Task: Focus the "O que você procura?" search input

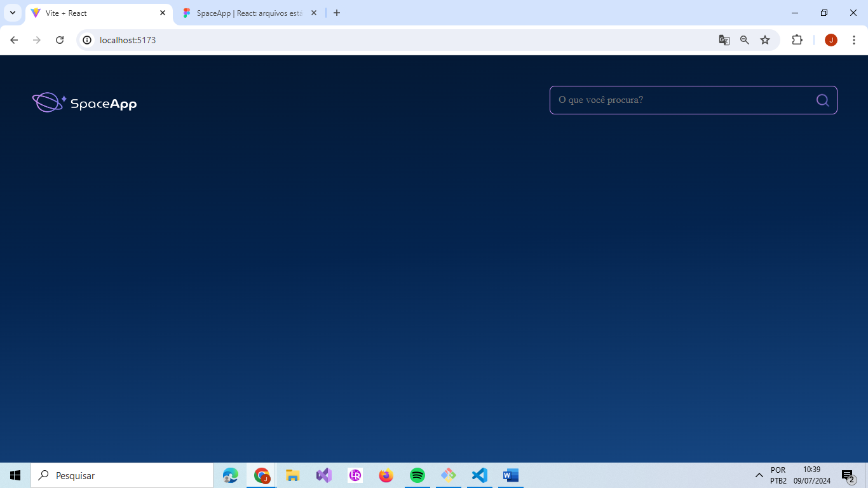Action: 693,100
